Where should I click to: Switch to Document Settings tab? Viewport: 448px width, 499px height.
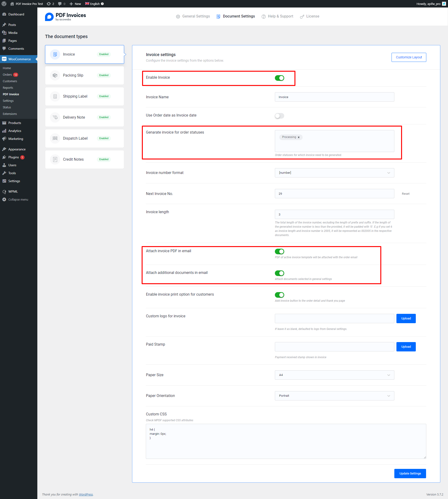click(236, 16)
